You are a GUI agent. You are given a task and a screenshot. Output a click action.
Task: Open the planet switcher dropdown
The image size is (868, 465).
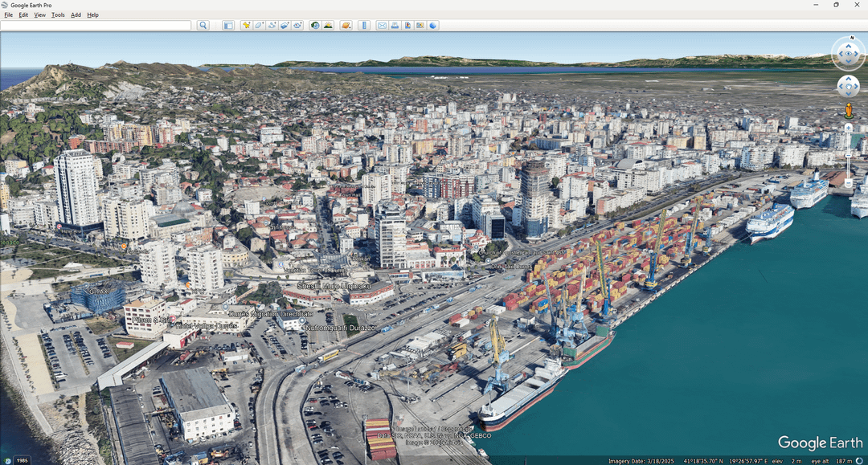tap(346, 26)
